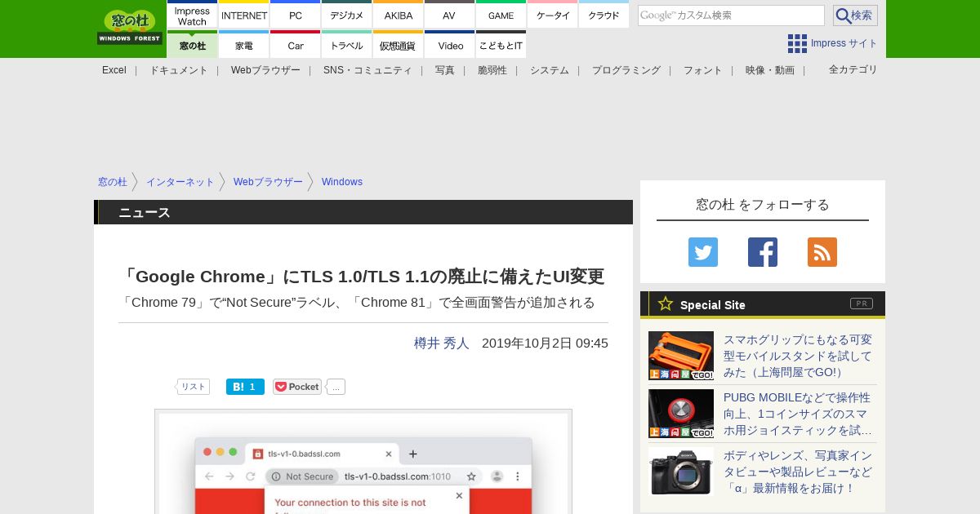Click the Impress サイト grid icon
The image size is (980, 514).
(797, 43)
